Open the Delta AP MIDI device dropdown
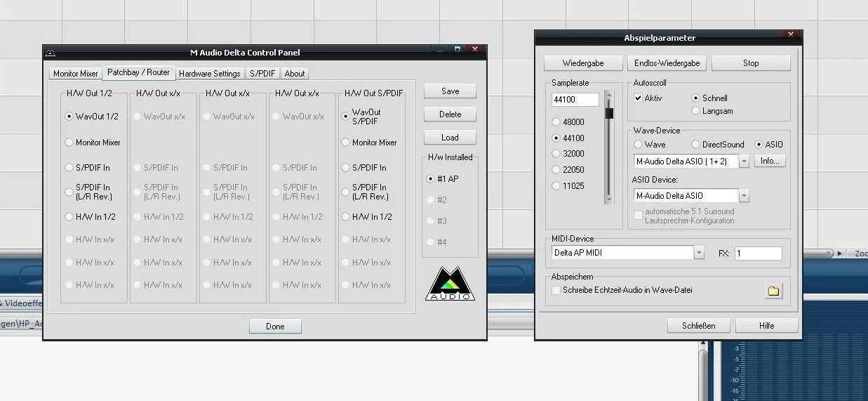Image resolution: width=868 pixels, height=401 pixels. (x=699, y=253)
